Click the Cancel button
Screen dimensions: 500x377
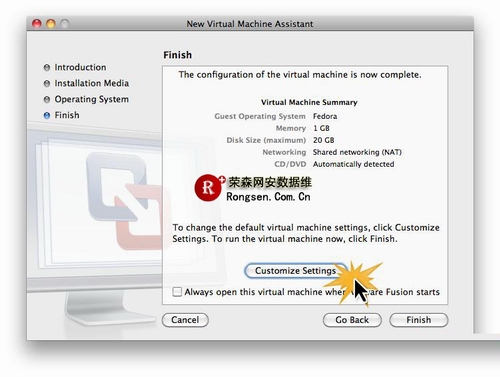pos(185,320)
